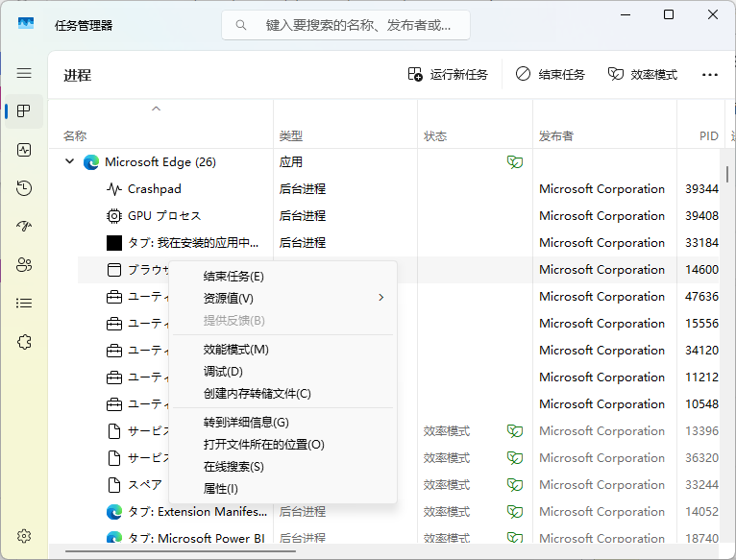Screen dimensions: 736x560
Task: Click the vertical scrollbar thumb
Action: click(727, 174)
